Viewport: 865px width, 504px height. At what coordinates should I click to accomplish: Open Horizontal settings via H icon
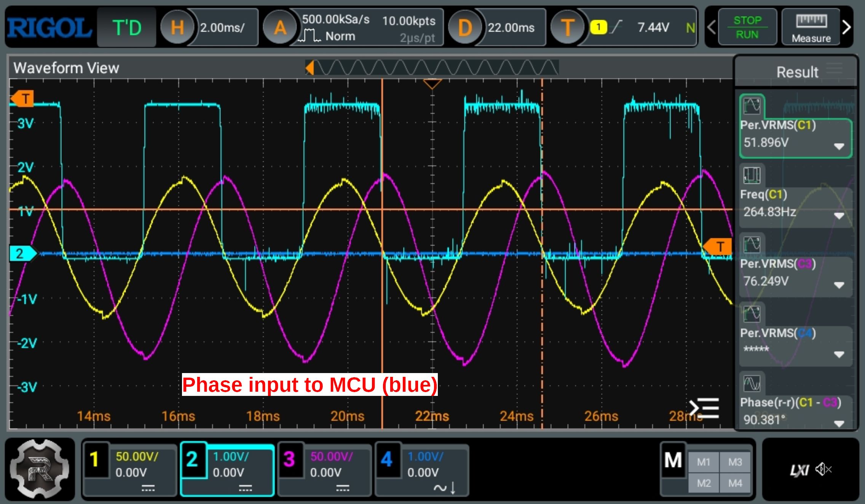[177, 27]
